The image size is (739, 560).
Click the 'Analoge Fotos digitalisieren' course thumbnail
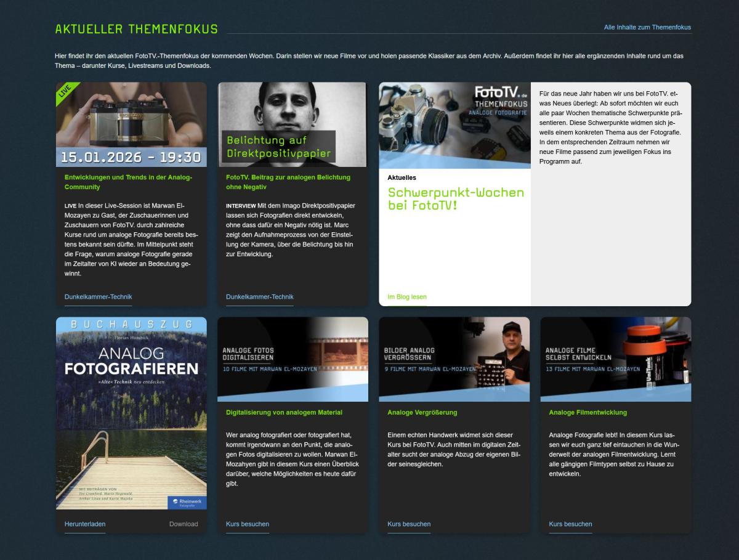coord(293,359)
